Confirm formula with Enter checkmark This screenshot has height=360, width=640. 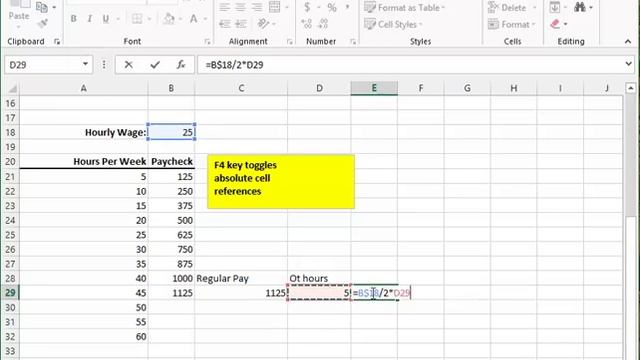pyautogui.click(x=155, y=64)
